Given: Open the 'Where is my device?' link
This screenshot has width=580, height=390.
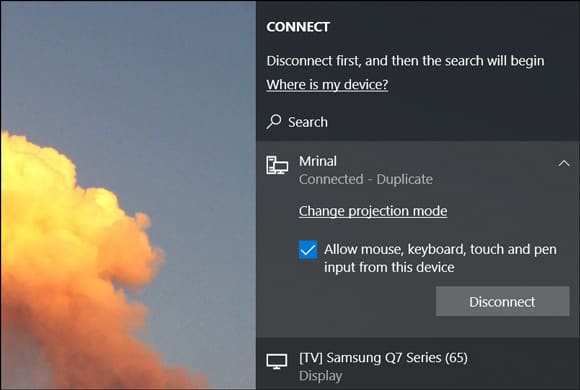Looking at the screenshot, I should tap(327, 85).
